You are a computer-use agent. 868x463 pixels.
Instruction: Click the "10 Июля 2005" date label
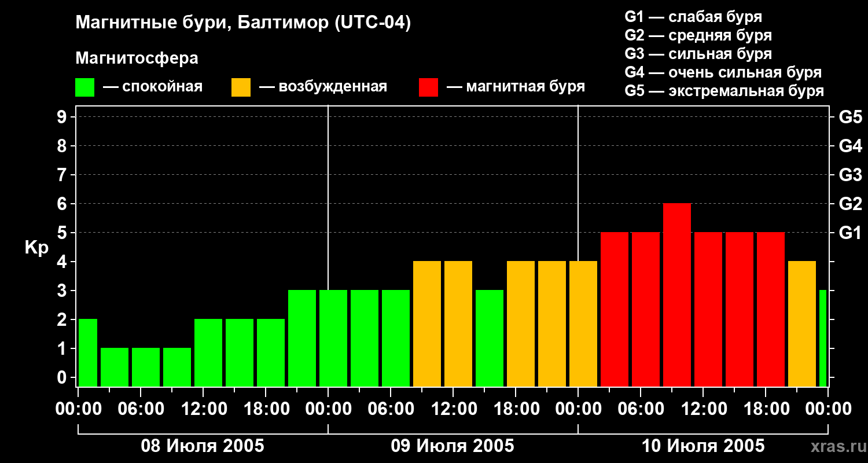[x=703, y=446]
